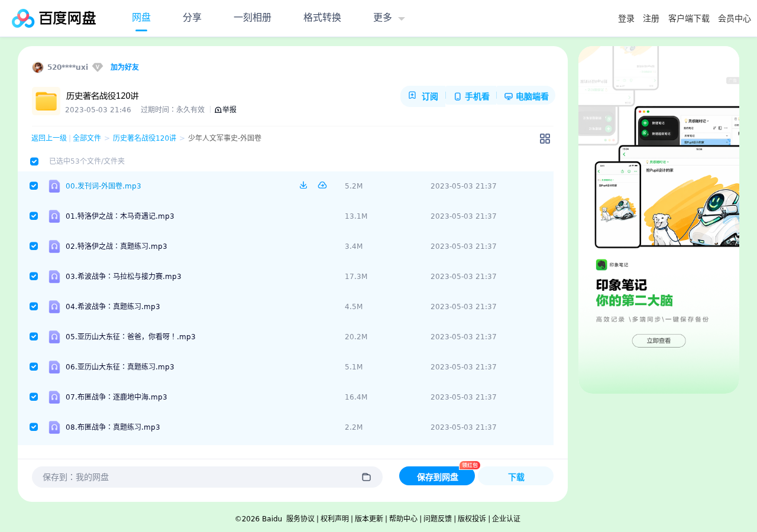Click audio file icon for 05.亚历山大东征 爸爸，你看呀
Screen dimensions: 757x532
click(54, 337)
